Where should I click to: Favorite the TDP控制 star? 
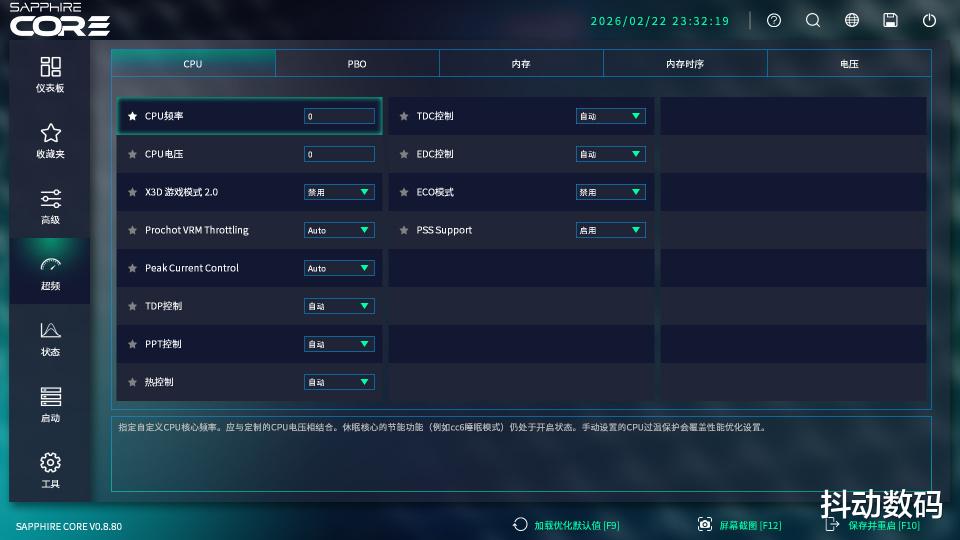pyautogui.click(x=132, y=306)
